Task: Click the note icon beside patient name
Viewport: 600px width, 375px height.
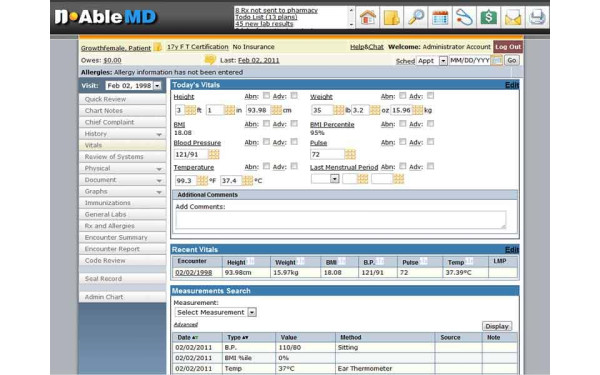Action: (x=158, y=47)
